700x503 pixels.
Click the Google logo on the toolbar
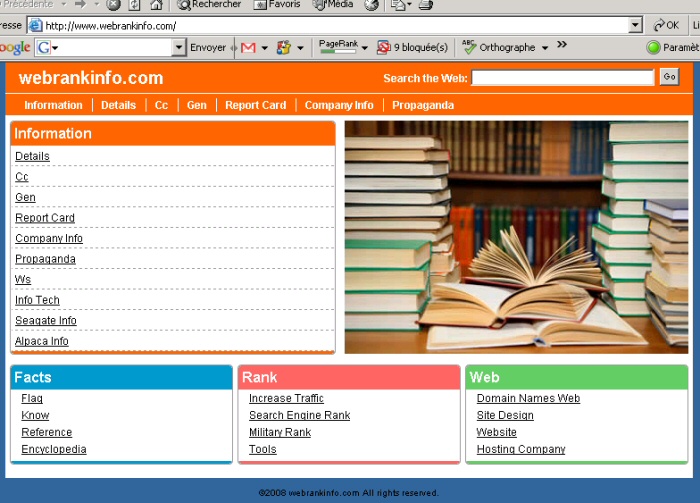[15, 47]
